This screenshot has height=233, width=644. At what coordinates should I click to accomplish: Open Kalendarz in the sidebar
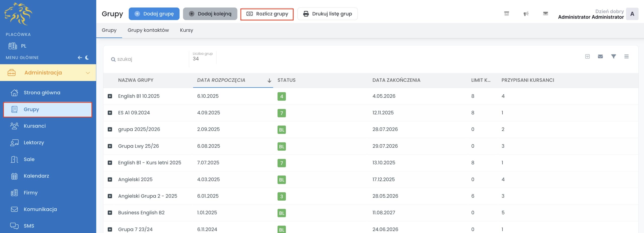pos(36,176)
